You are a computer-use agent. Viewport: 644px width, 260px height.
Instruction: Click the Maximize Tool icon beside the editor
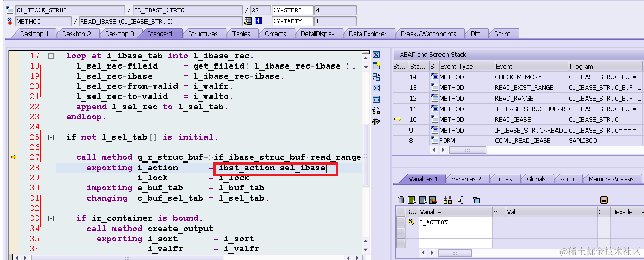[376, 88]
